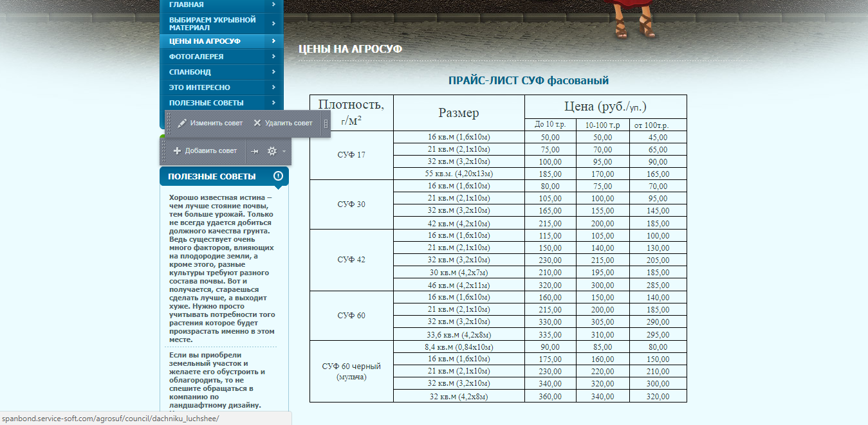
Task: Click the chevron next to Фотогалерея
Action: coord(274,57)
